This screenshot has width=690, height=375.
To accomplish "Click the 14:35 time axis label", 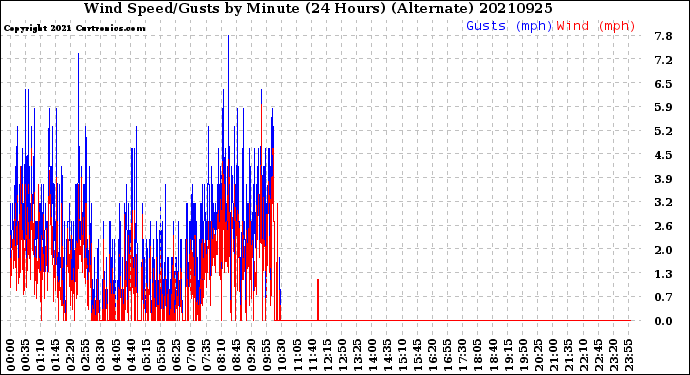I will click(387, 355).
